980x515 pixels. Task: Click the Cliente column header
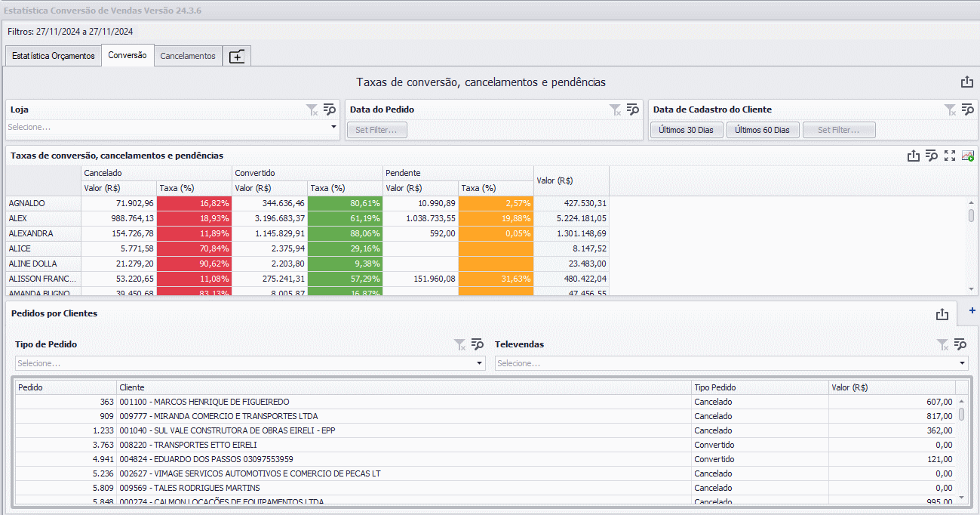404,387
